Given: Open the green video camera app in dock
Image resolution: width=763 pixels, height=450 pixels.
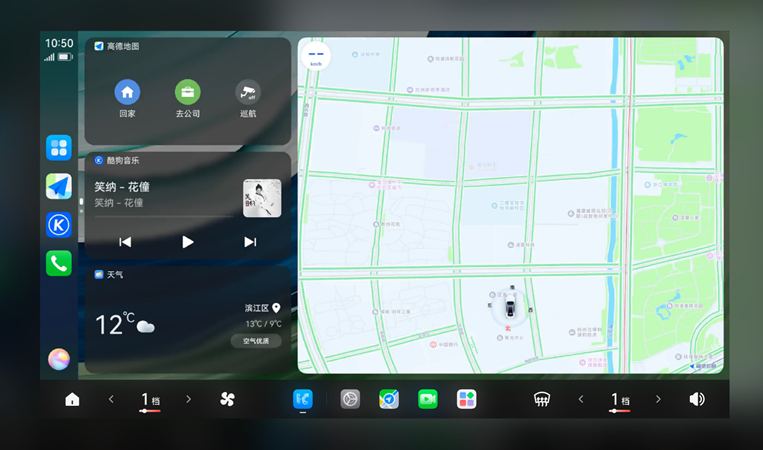Looking at the screenshot, I should click(428, 399).
